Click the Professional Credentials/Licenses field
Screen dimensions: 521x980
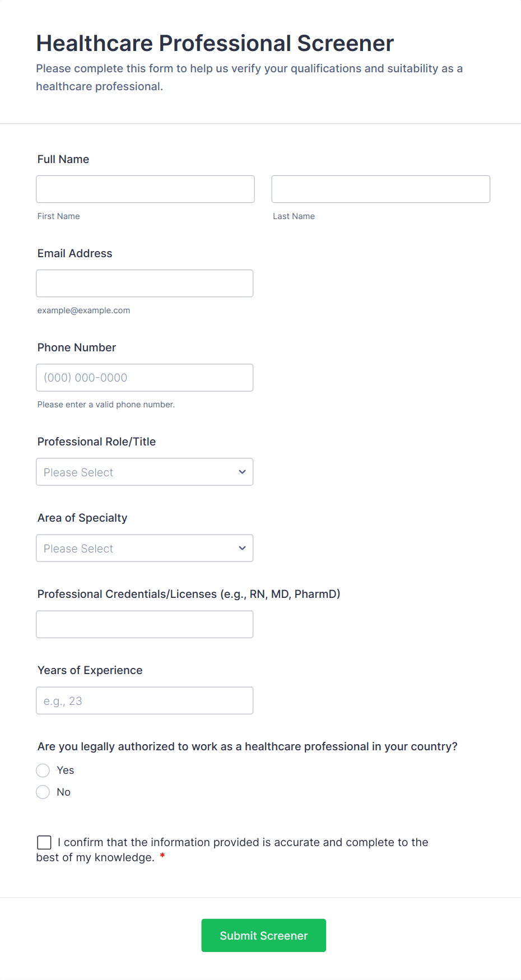pos(145,624)
